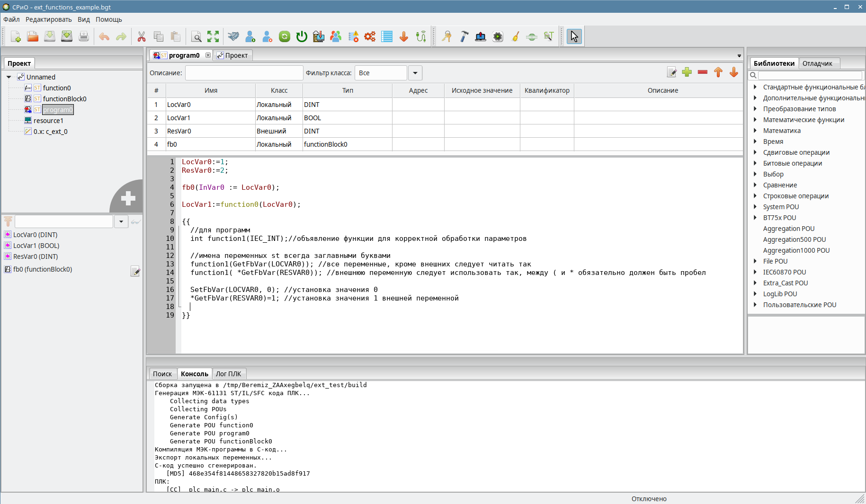
Task: Open dropdown beside variable search field
Action: coord(121,221)
